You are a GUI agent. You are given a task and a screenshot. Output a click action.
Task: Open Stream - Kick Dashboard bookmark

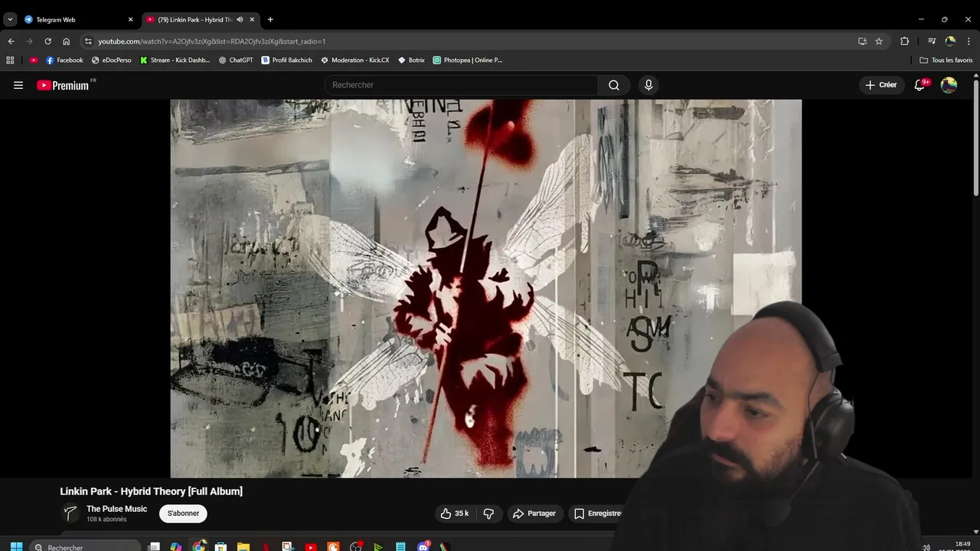click(175, 60)
